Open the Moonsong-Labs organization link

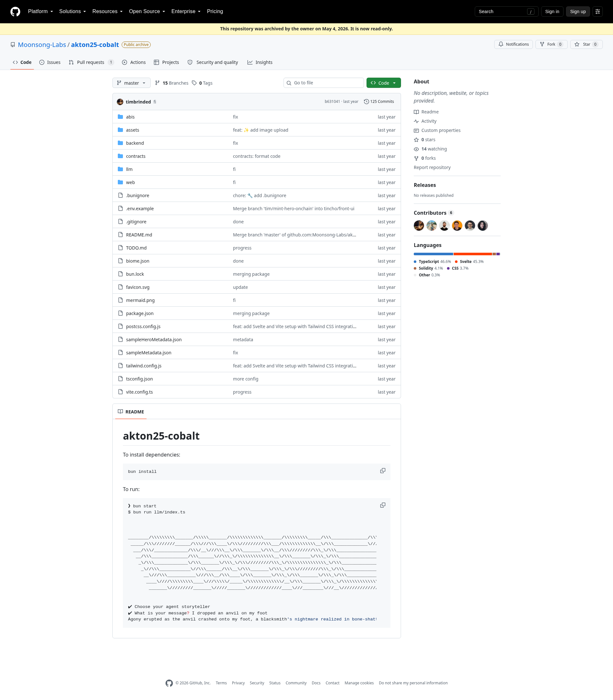(x=42, y=44)
